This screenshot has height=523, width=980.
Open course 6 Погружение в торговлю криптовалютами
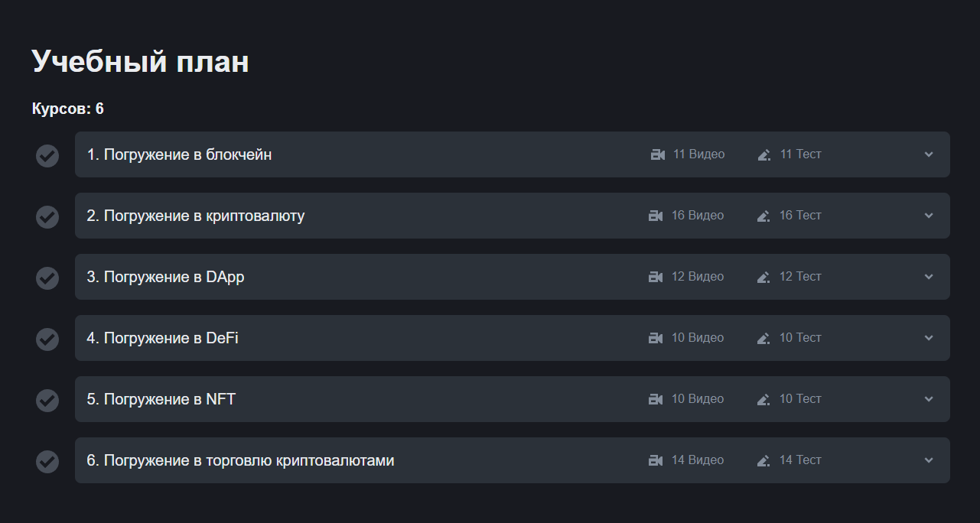513,460
